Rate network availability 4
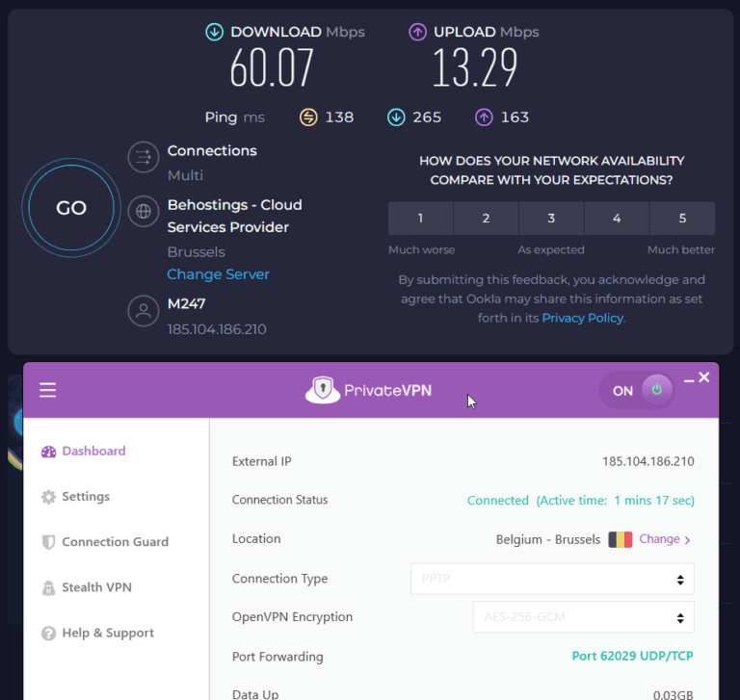This screenshot has width=740, height=700. tap(617, 219)
